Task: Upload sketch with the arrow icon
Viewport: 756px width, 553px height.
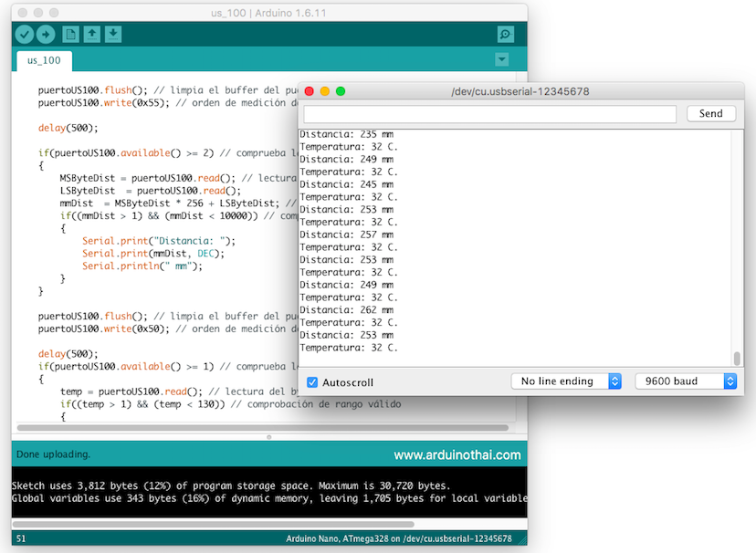Action: pos(46,34)
